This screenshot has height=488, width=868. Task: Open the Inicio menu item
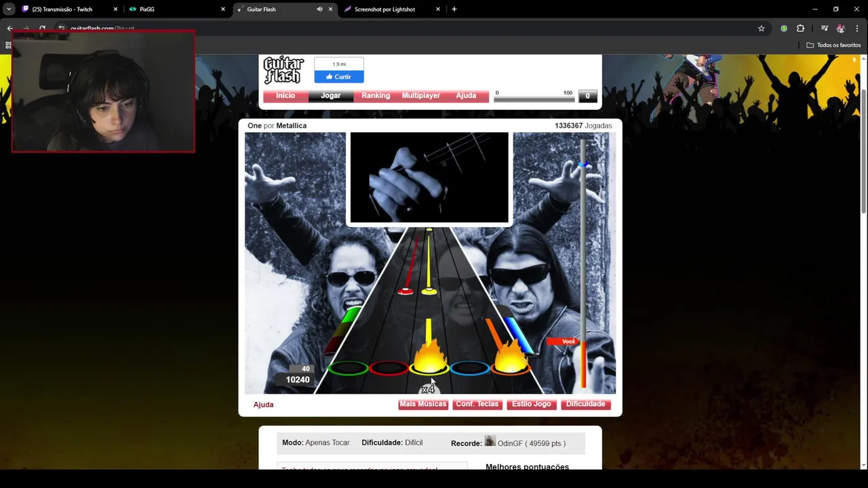click(285, 96)
